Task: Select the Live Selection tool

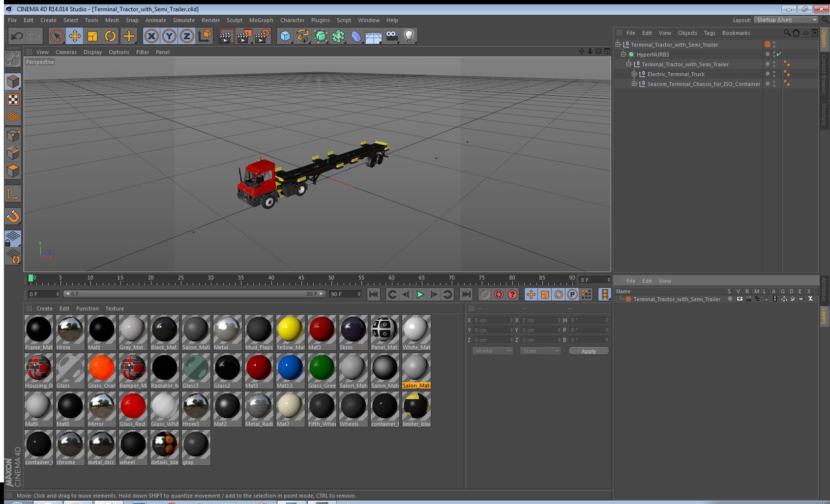Action: 57,36
